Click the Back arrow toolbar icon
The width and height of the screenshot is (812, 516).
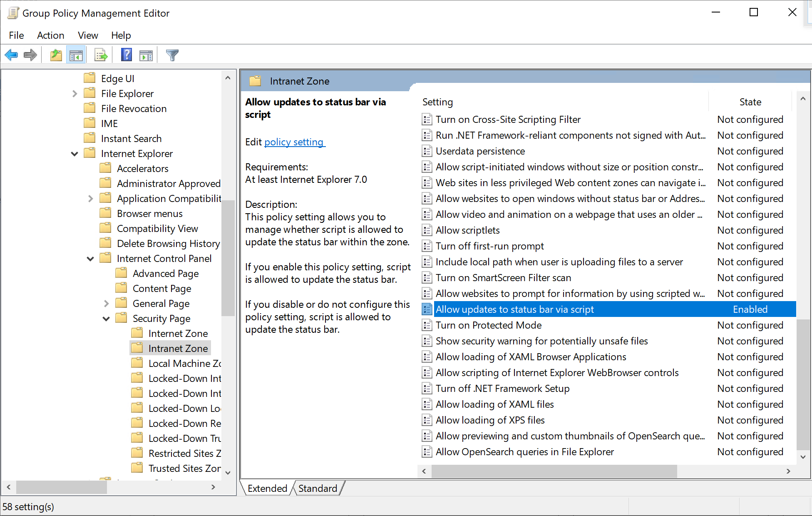point(11,55)
